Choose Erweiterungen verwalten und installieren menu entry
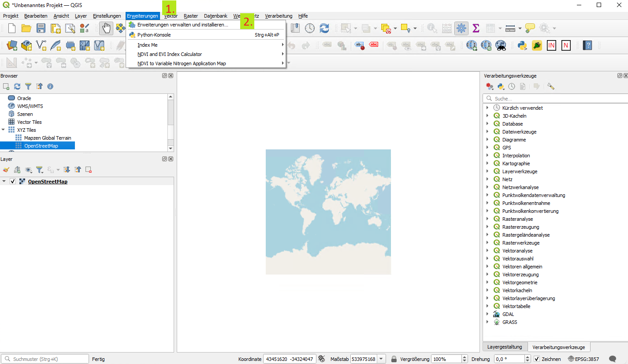Screen dimensions: 628x364 [206, 25]
